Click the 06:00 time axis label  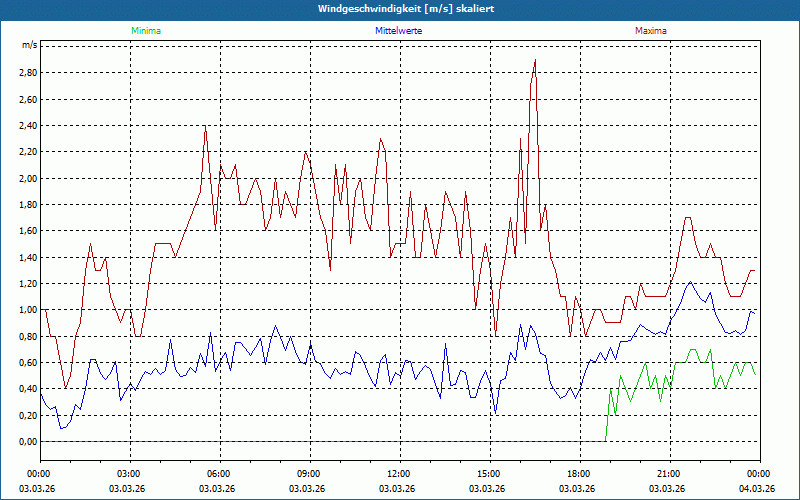point(220,474)
